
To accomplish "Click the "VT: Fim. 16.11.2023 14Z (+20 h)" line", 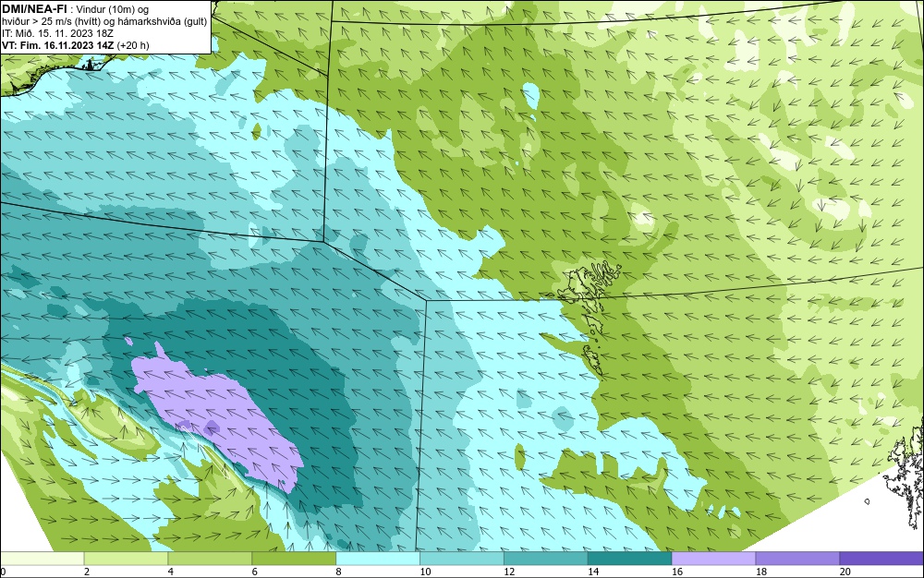I will pos(76,45).
